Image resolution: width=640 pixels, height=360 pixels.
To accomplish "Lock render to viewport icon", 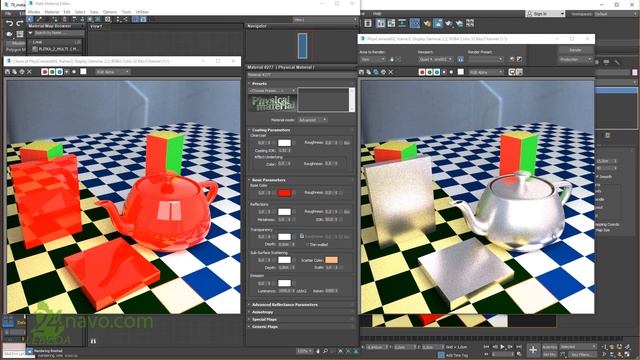I will [460, 59].
